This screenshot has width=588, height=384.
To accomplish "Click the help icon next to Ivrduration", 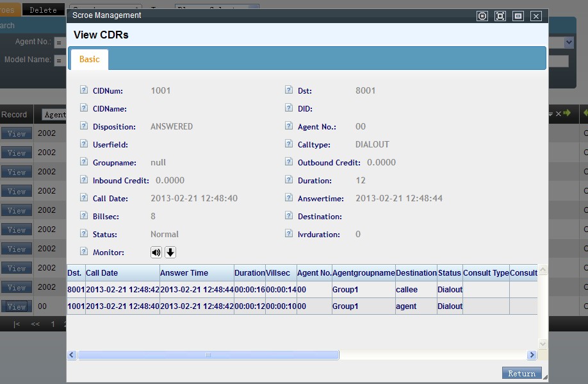I will [x=288, y=234].
